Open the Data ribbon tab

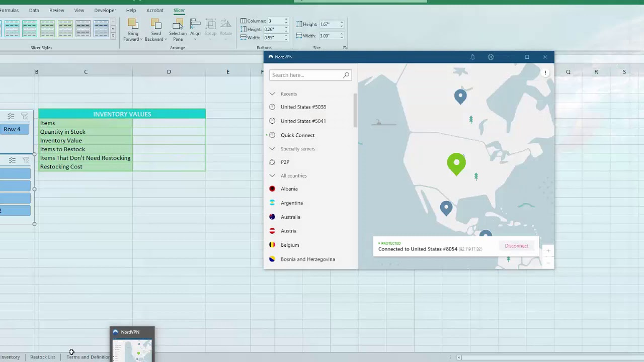[34, 10]
